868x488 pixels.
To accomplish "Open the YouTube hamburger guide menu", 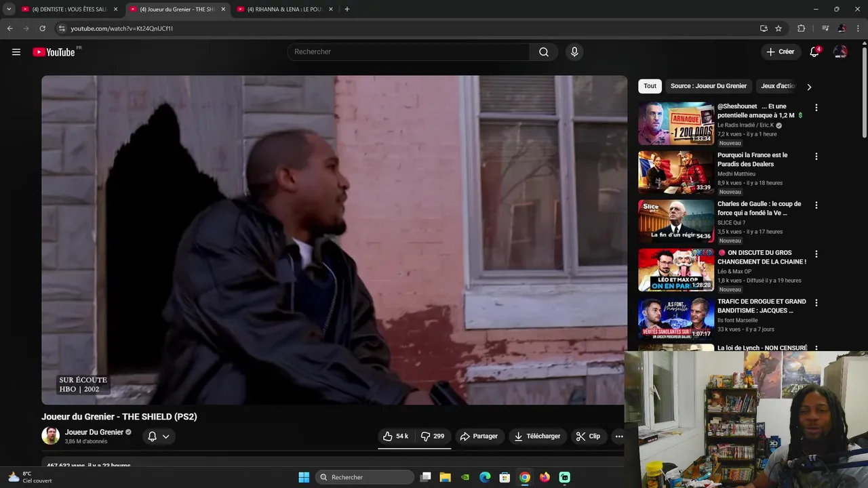I will (16, 52).
